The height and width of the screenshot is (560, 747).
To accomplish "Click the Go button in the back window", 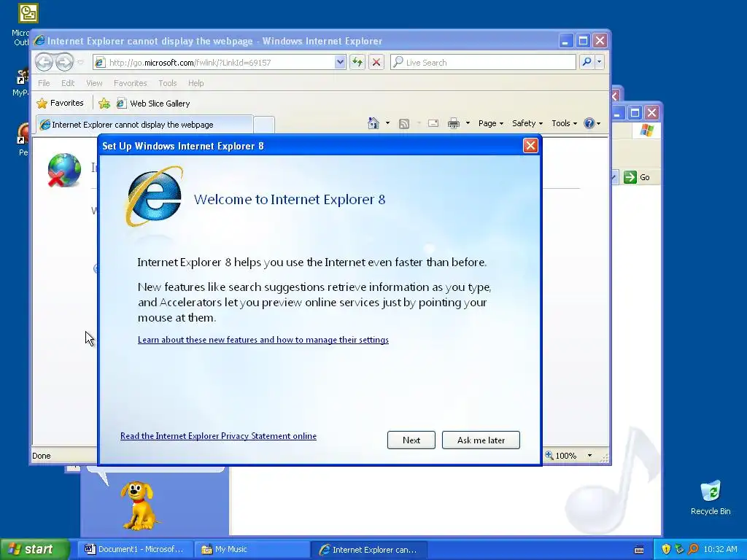I will 637,177.
